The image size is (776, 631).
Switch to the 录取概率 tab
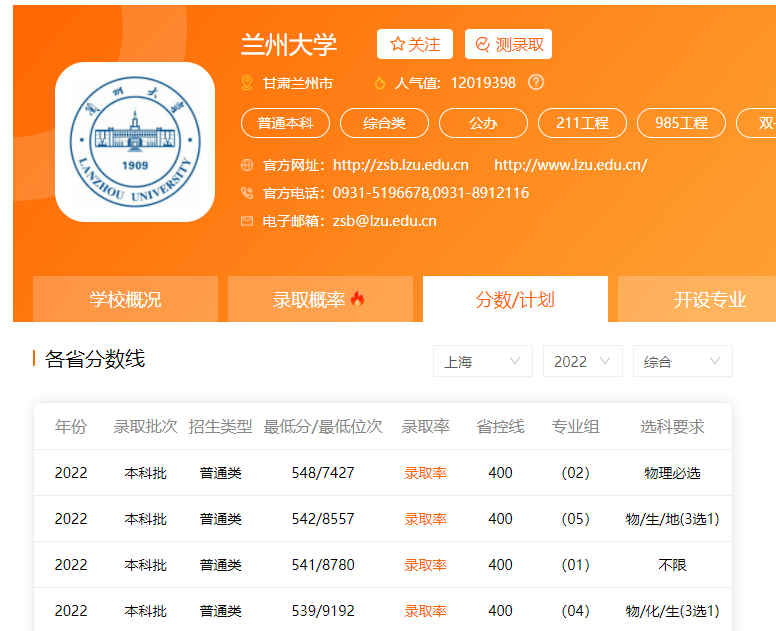[320, 299]
